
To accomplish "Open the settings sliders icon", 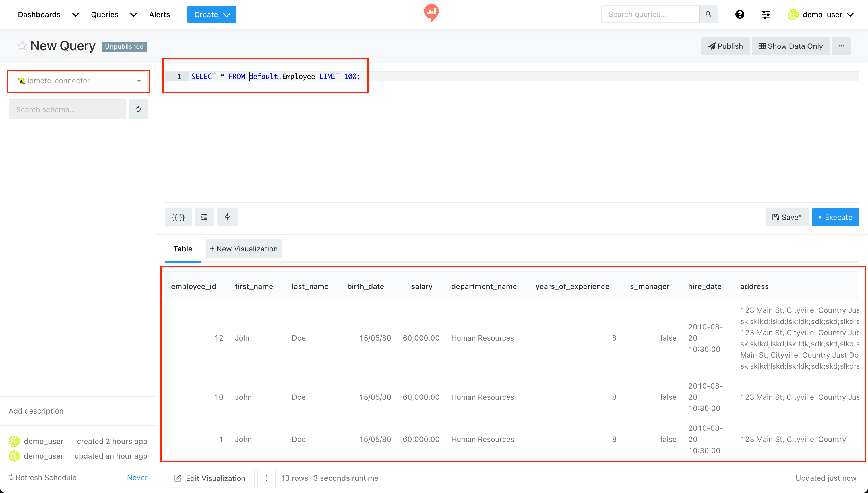I will pos(766,15).
